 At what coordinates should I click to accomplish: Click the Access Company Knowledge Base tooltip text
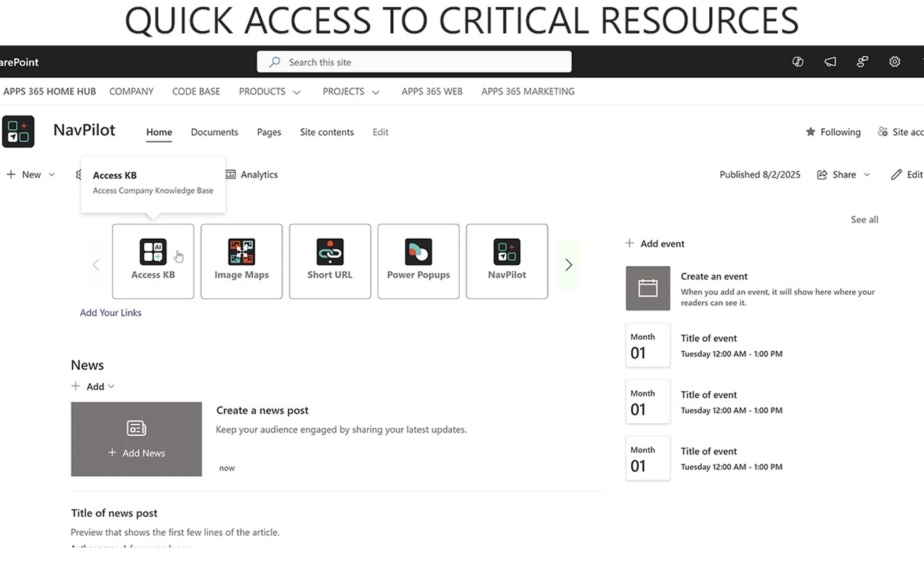pos(153,190)
